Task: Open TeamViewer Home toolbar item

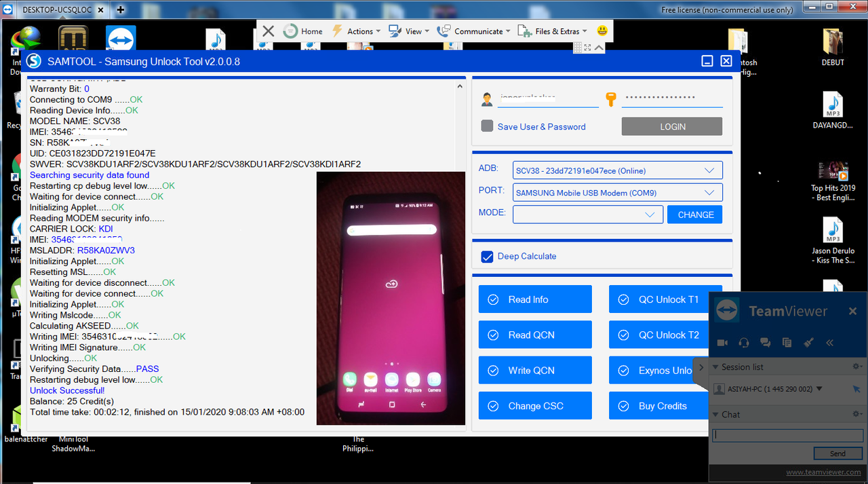Action: pos(303,31)
